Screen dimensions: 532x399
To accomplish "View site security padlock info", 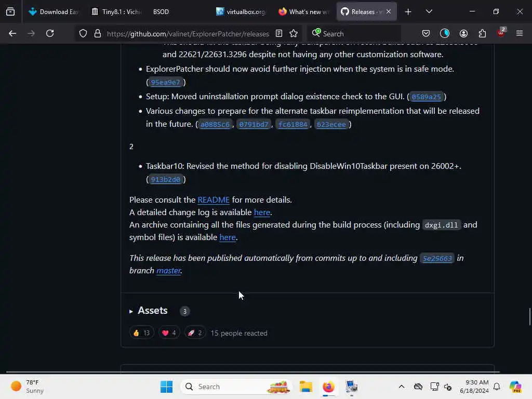I will pos(98,33).
